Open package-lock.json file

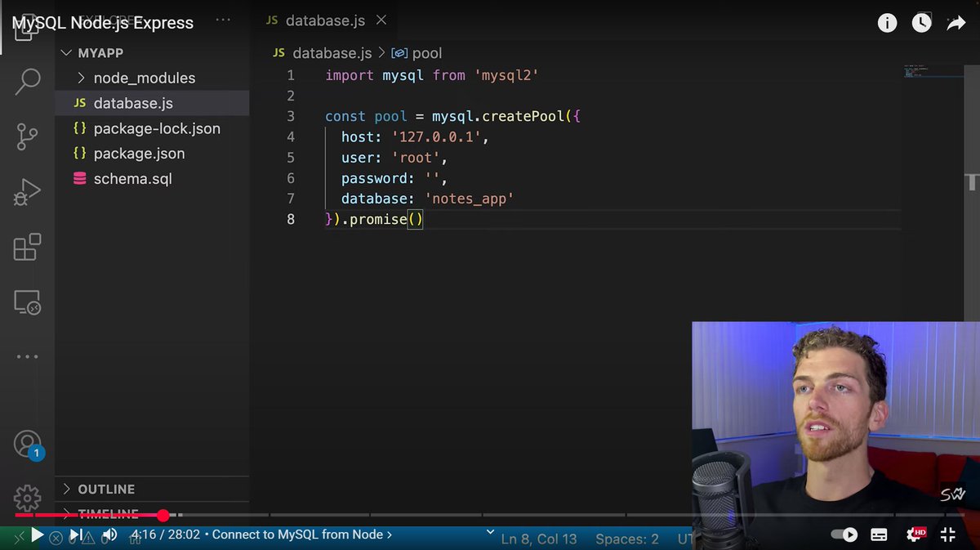point(152,128)
